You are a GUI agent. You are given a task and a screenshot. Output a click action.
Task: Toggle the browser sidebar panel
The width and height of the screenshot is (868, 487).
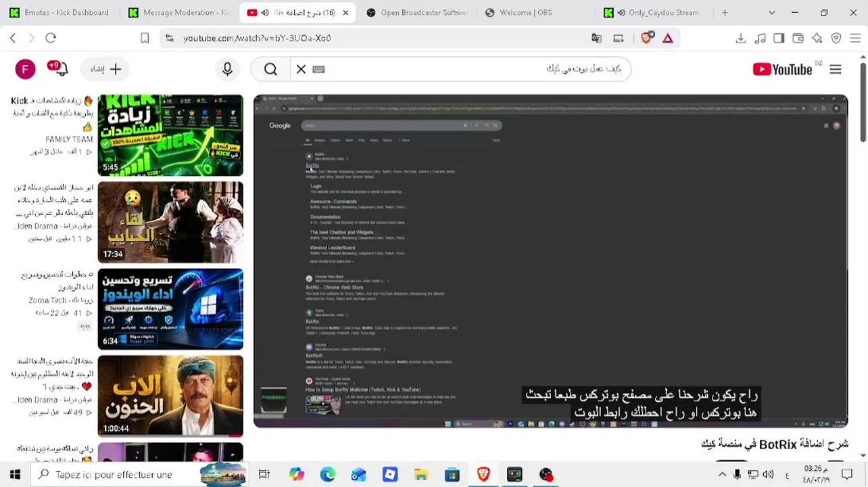click(x=779, y=38)
